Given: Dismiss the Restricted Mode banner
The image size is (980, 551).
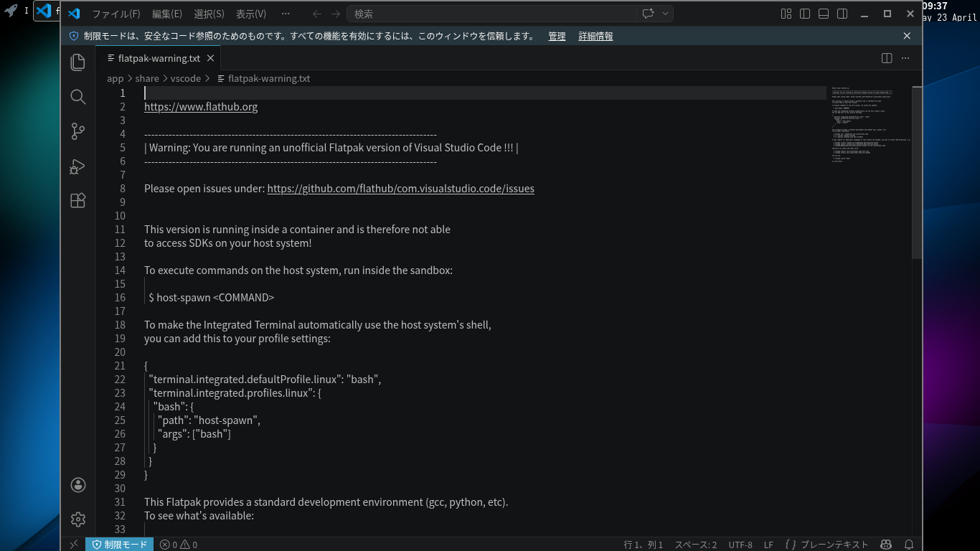Looking at the screenshot, I should click(x=907, y=36).
